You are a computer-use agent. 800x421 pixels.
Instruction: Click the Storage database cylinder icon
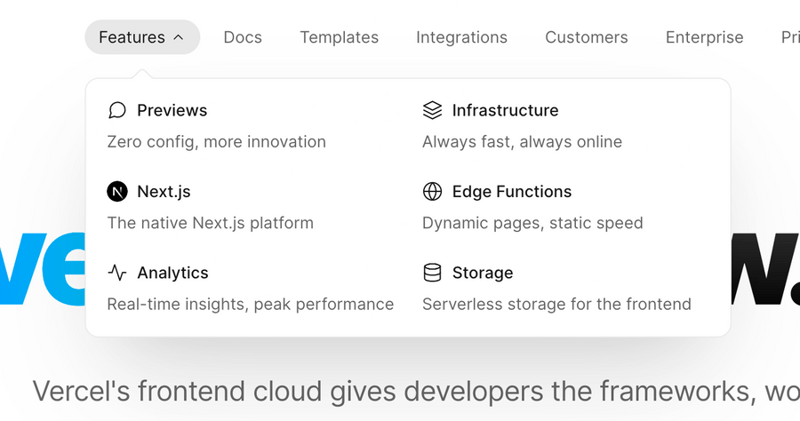click(432, 272)
